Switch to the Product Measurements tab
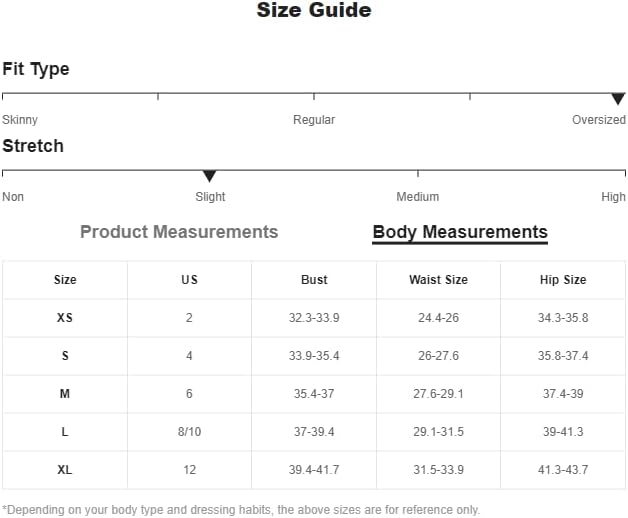This screenshot has height=518, width=628. tap(179, 232)
